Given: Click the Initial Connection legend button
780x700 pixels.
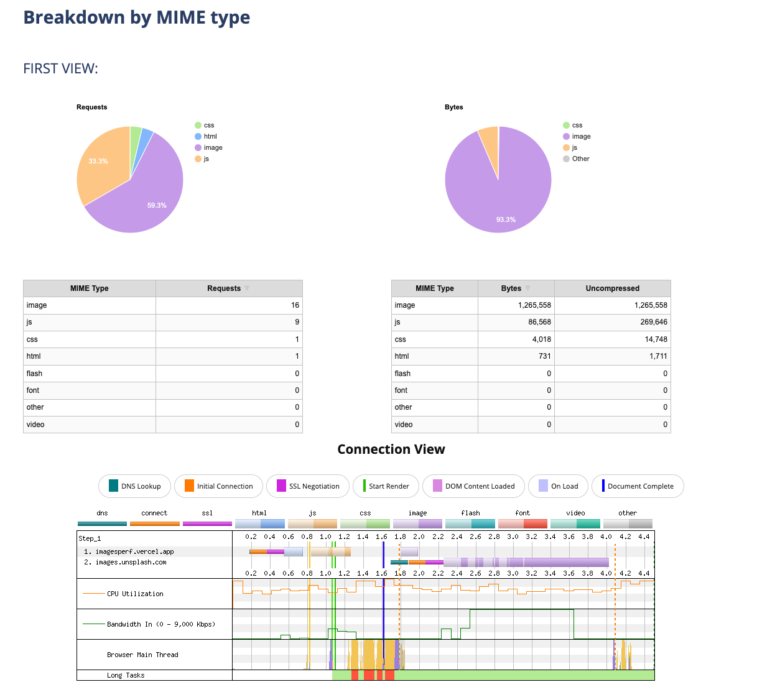Looking at the screenshot, I should pos(218,486).
